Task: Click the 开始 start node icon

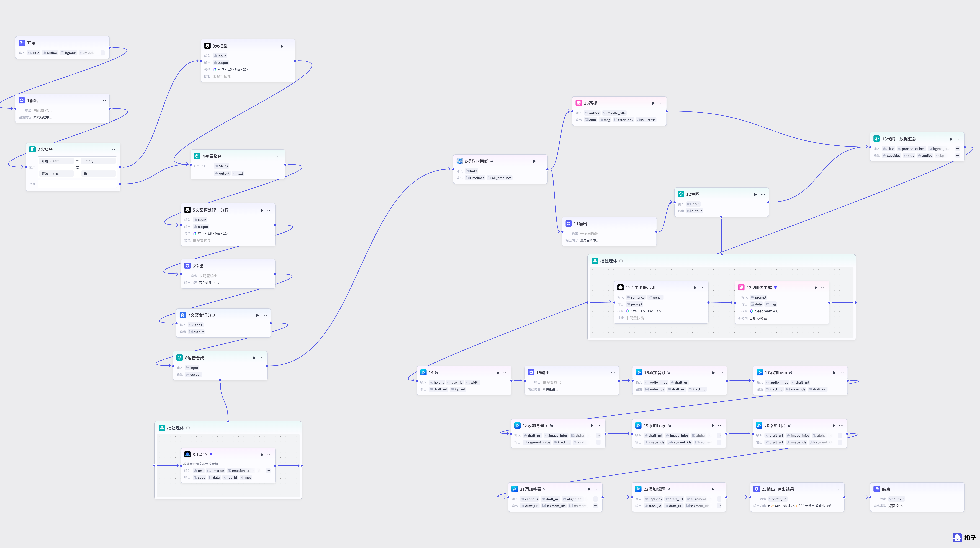Action: tap(22, 43)
